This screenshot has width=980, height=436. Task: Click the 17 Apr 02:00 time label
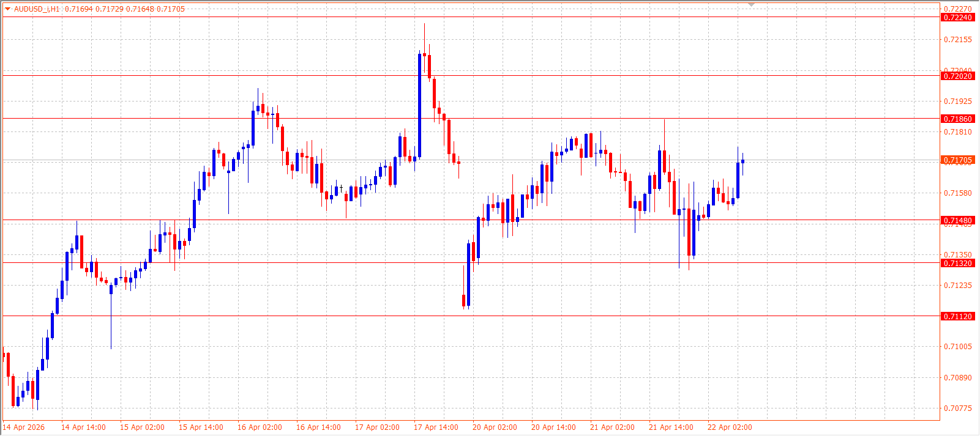[377, 427]
